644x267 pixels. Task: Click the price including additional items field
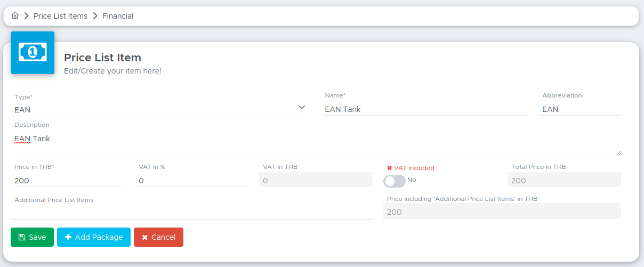[x=502, y=211]
